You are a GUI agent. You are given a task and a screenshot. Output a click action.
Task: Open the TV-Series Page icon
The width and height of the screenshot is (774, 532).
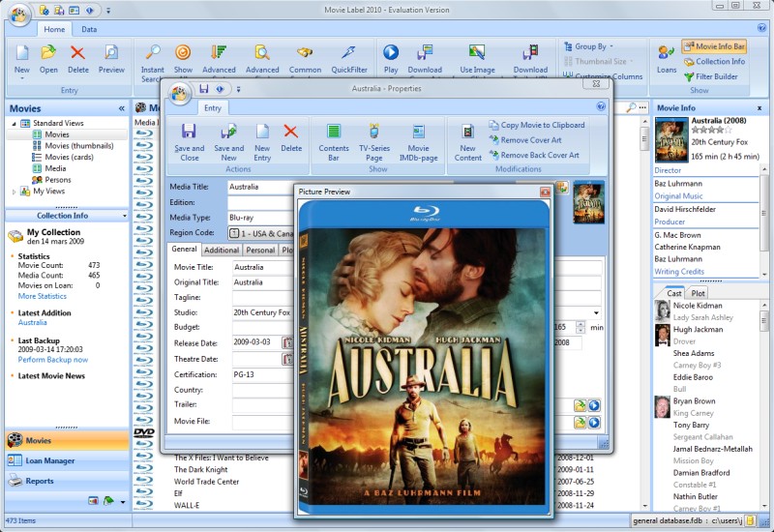coord(374,142)
